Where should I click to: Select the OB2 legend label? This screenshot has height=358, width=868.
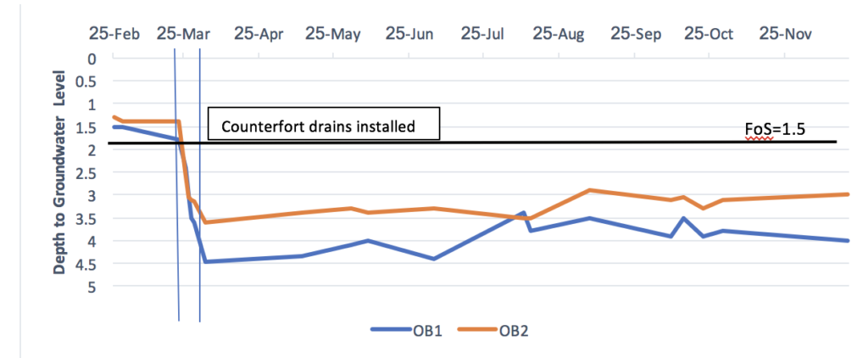(515, 331)
